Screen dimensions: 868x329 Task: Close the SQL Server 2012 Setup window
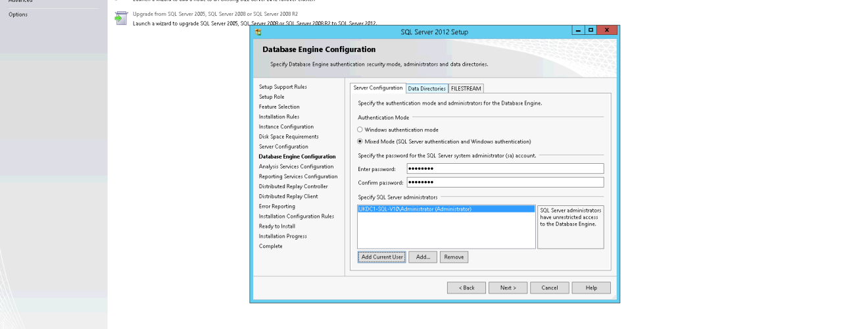coord(606,31)
